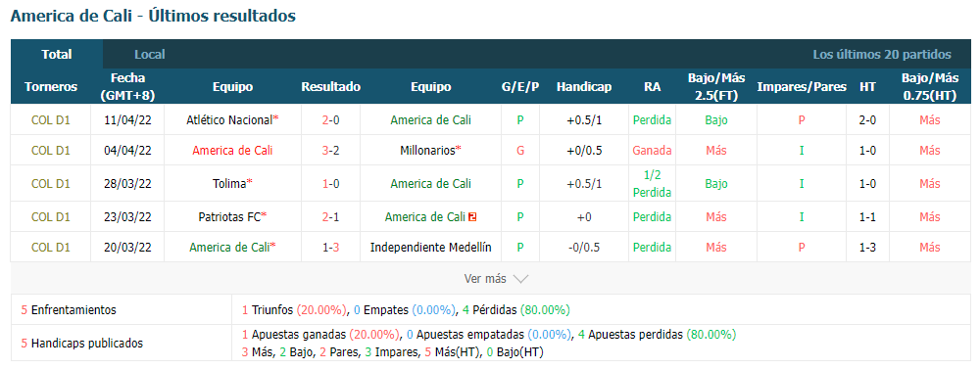Viewport: 980px width, 369px height.
Task: Click the 3-2 result score
Action: tap(330, 151)
